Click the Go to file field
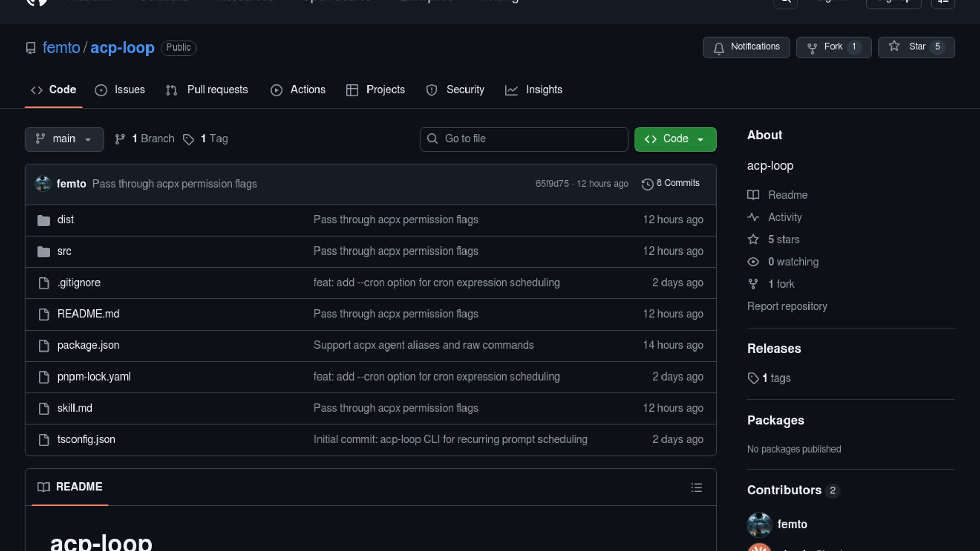Screen dimensions: 980x551 point(524,139)
